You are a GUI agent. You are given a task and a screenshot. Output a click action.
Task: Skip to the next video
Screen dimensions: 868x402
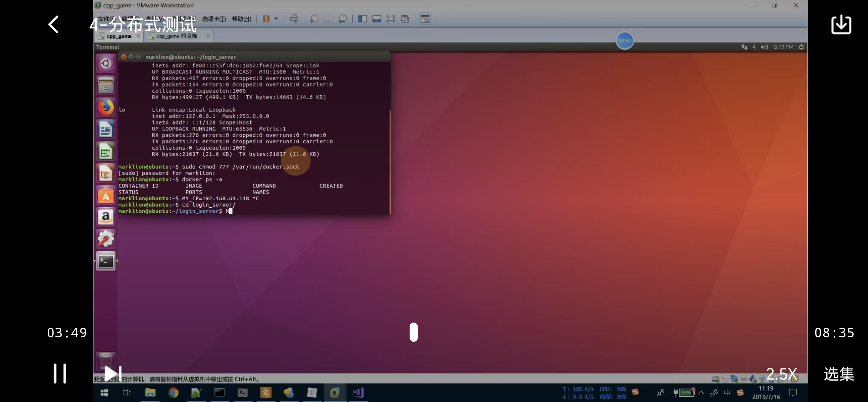point(113,374)
